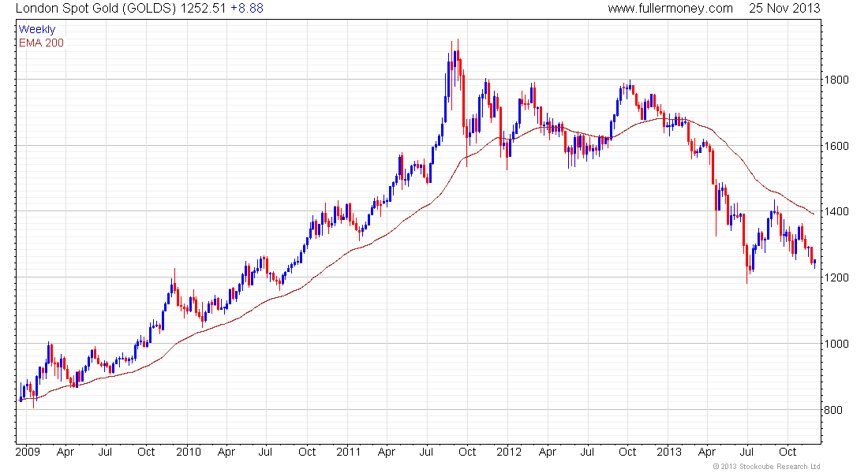
Task: Click the 'Jul' label following 2011
Action: pos(426,452)
